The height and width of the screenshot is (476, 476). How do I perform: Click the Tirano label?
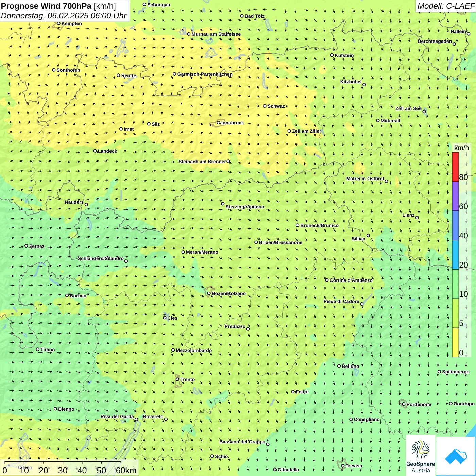point(48,350)
